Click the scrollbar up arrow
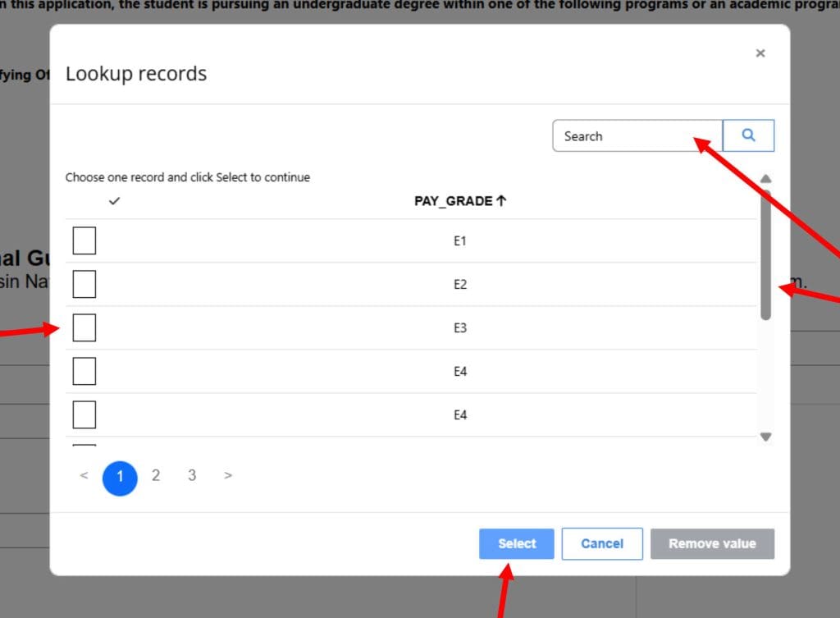This screenshot has height=618, width=840. [x=765, y=178]
